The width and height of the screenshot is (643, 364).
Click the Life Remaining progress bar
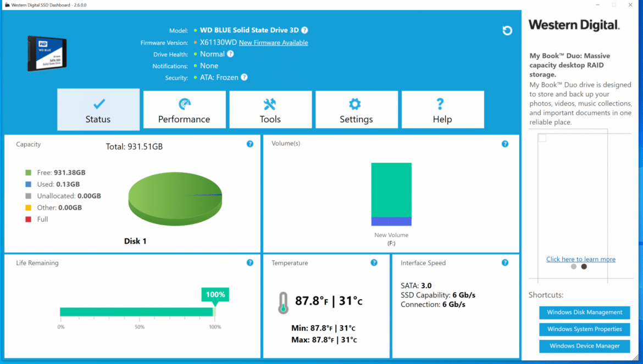(138, 312)
